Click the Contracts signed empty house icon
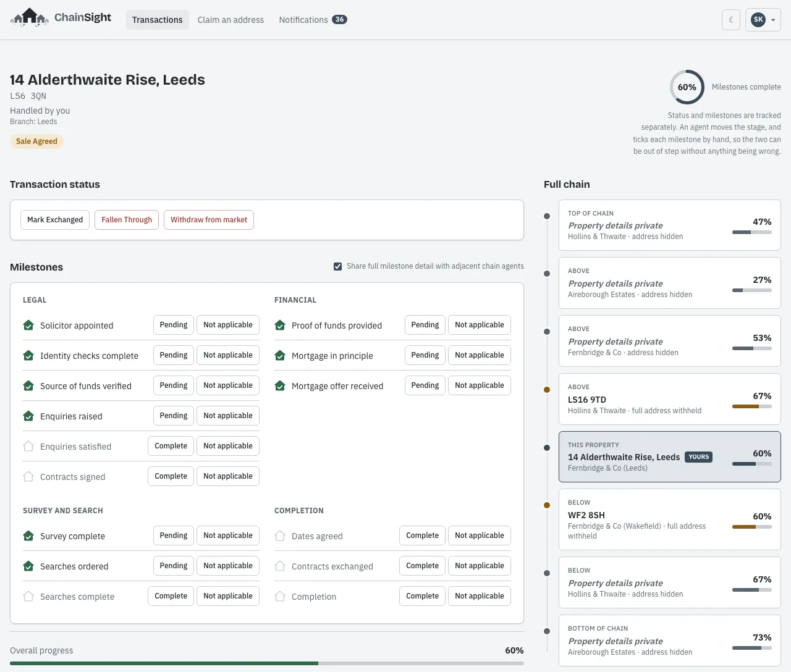This screenshot has height=672, width=791. click(x=28, y=477)
